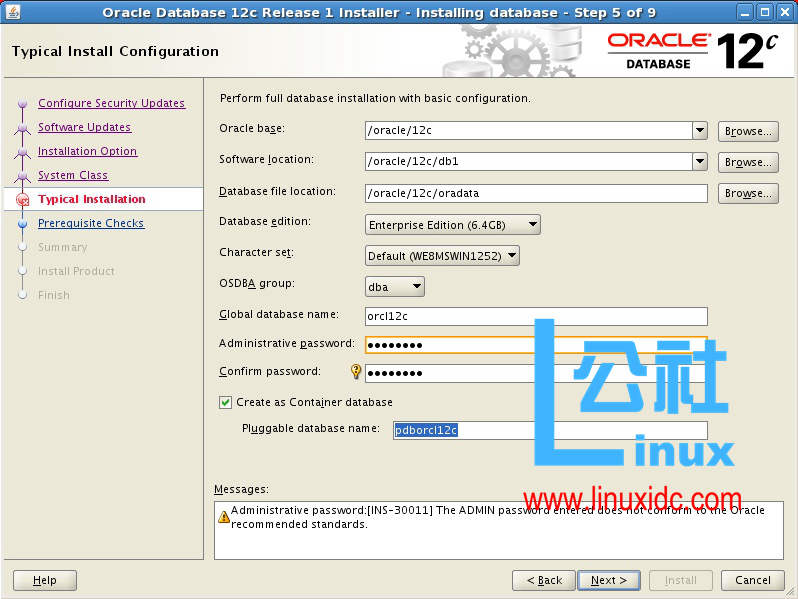This screenshot has height=599, width=798.
Task: Open the OSDBA group dropdown
Action: pyautogui.click(x=394, y=287)
